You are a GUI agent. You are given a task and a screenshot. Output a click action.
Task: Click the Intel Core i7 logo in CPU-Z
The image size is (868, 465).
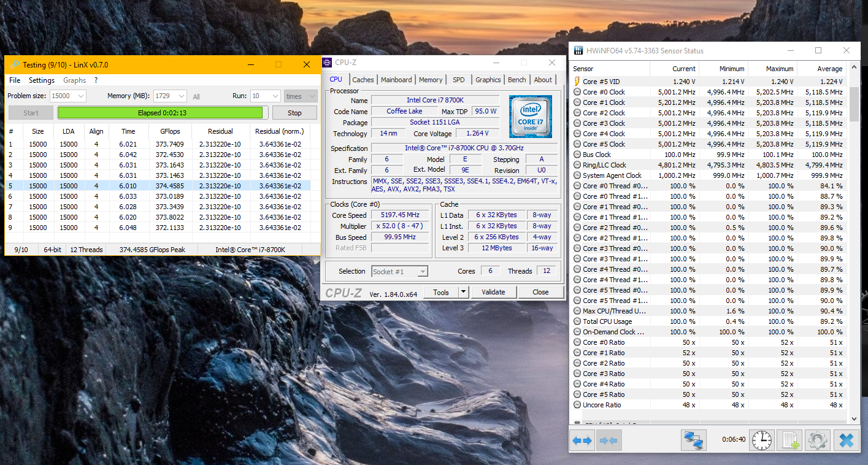click(x=530, y=117)
